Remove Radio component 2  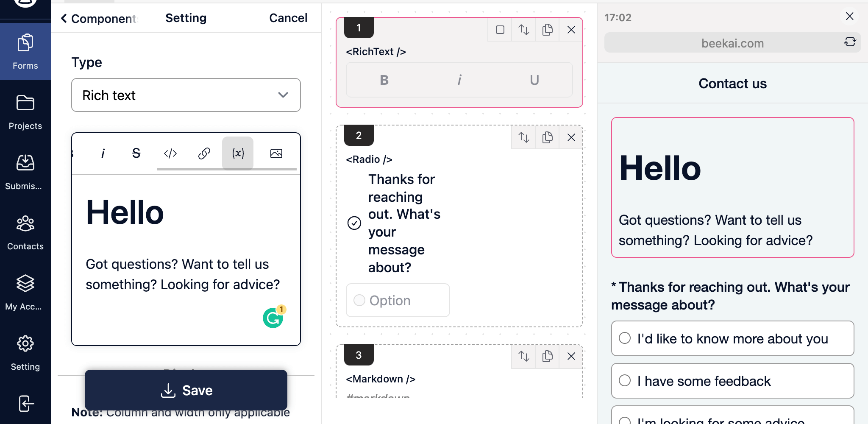coord(571,137)
